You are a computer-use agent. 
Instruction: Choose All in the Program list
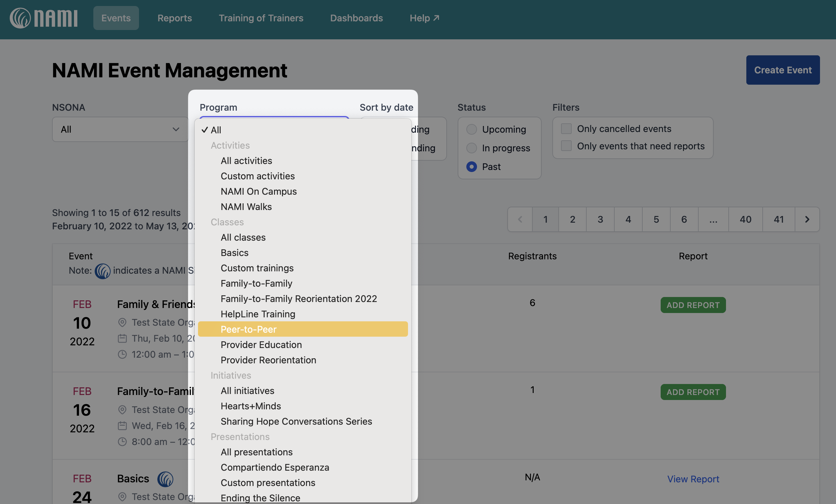303,130
